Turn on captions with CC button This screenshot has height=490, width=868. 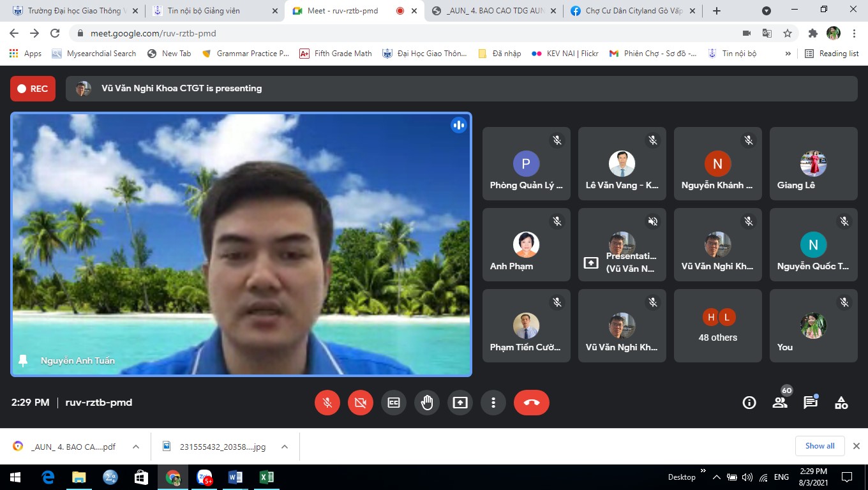tap(394, 403)
